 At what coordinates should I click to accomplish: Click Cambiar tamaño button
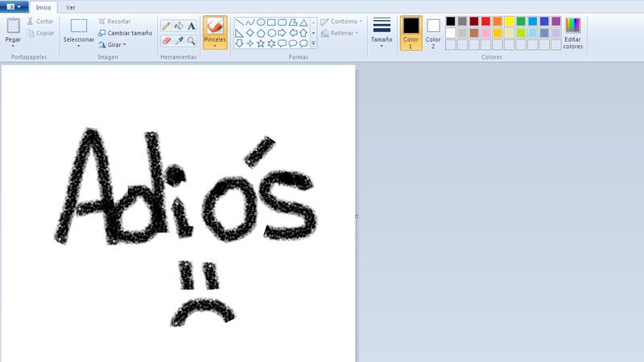pos(125,33)
